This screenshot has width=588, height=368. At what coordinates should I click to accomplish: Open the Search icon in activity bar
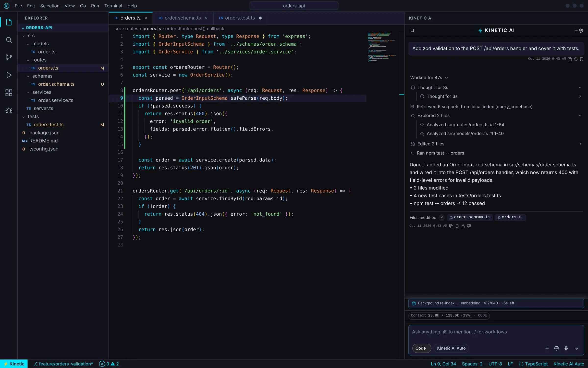pyautogui.click(x=9, y=40)
